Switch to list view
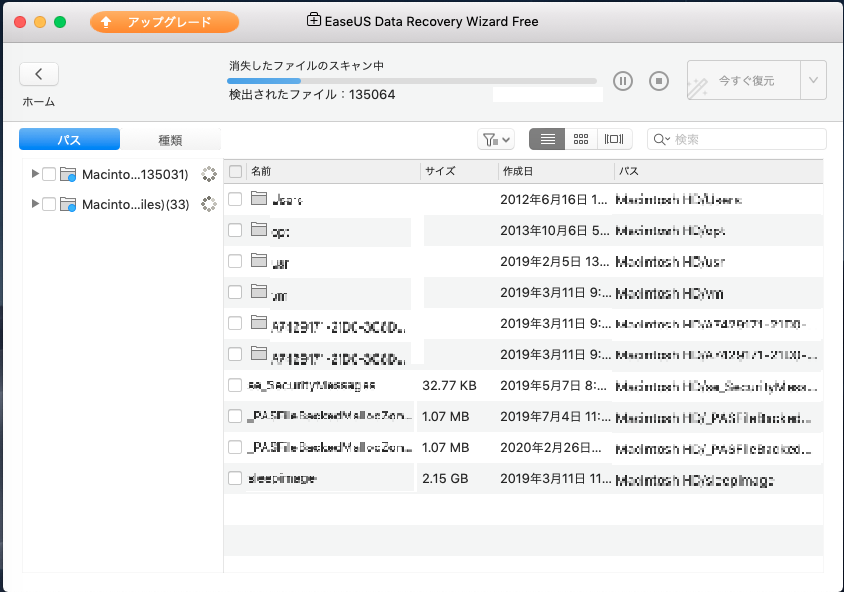 click(x=547, y=139)
